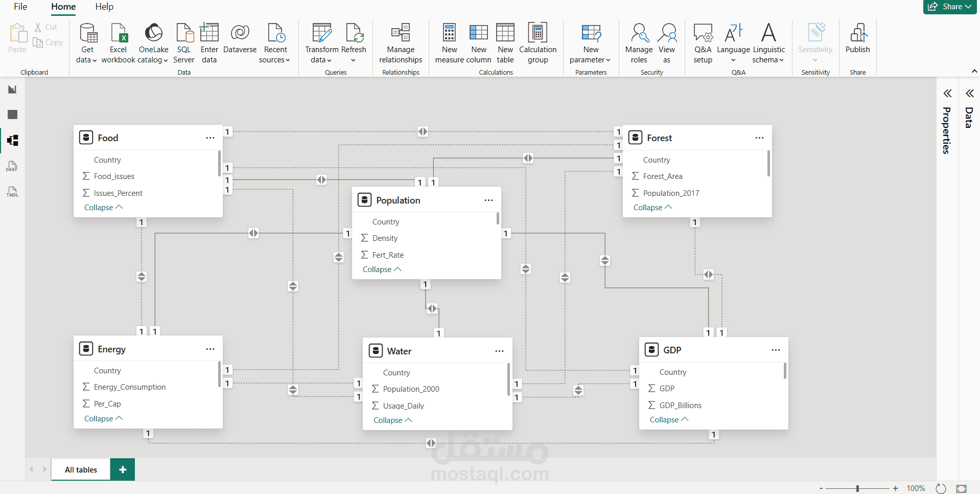Click the zoom slider handle
980x494 pixels.
tap(857, 488)
